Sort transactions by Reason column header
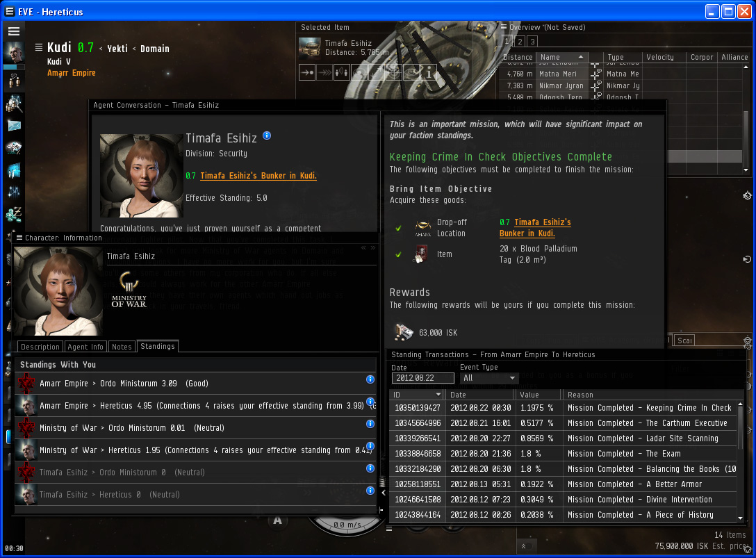 tap(650, 395)
